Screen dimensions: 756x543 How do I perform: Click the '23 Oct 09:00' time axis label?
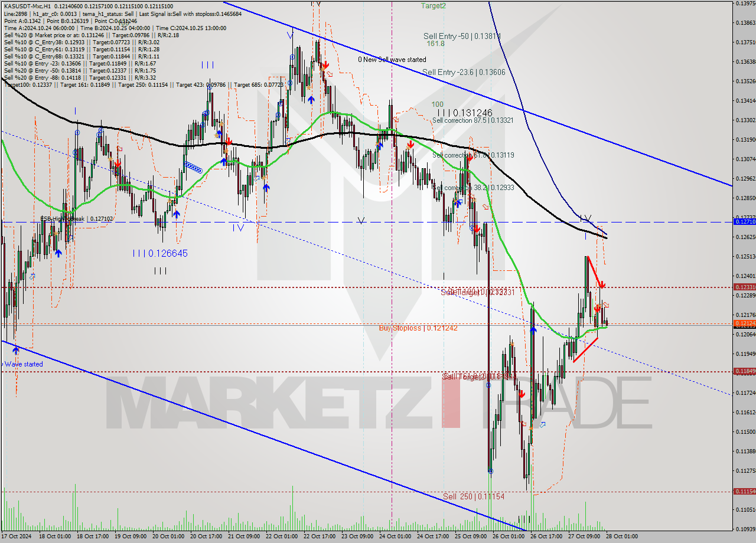[x=357, y=537]
